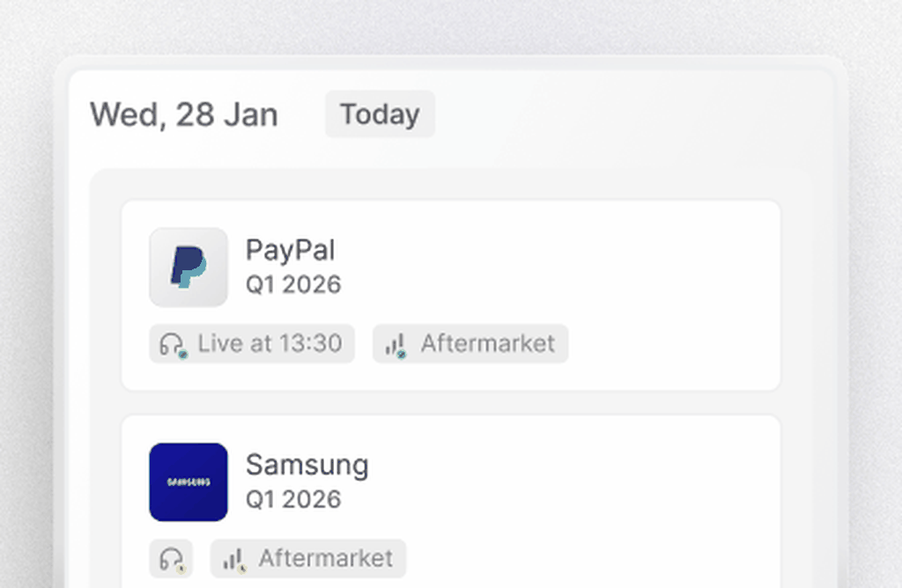902x588 pixels.
Task: Open the PayPal company name link
Action: coord(290,250)
